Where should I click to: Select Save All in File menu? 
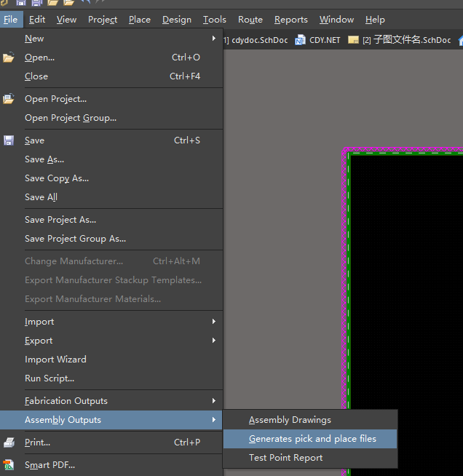point(111,197)
